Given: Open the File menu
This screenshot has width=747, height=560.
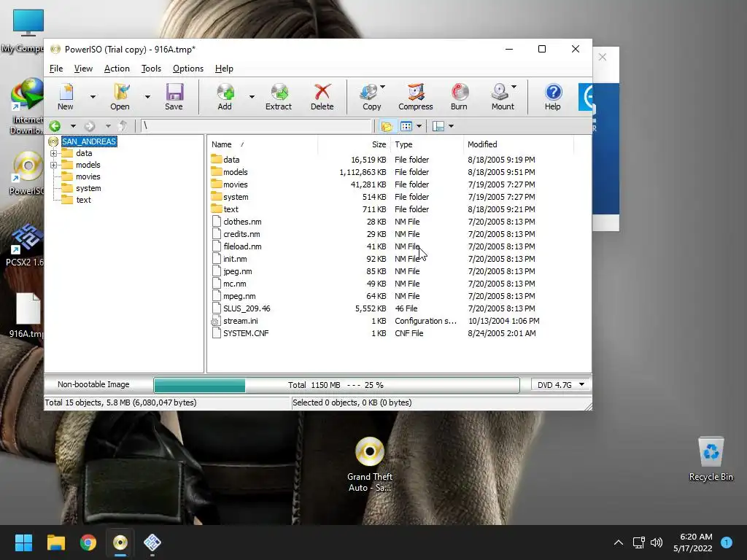Looking at the screenshot, I should pos(56,69).
